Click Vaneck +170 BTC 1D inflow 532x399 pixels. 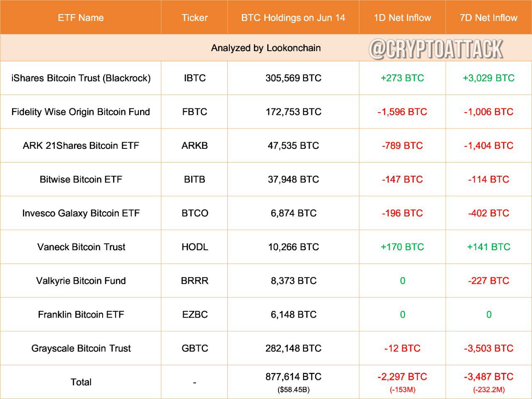coord(402,247)
